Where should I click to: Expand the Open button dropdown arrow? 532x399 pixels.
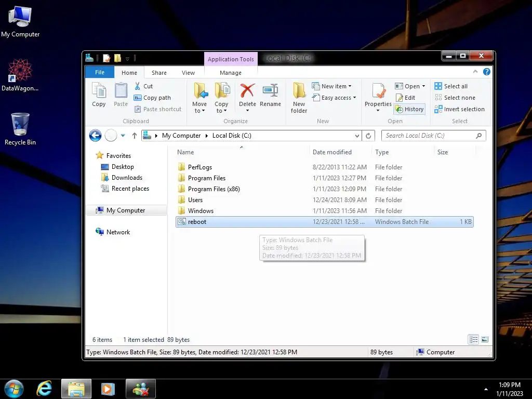pyautogui.click(x=423, y=86)
